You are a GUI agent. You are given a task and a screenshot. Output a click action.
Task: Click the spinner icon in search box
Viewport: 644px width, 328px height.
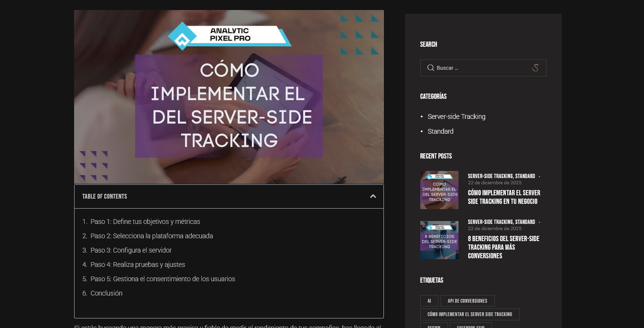coord(535,68)
